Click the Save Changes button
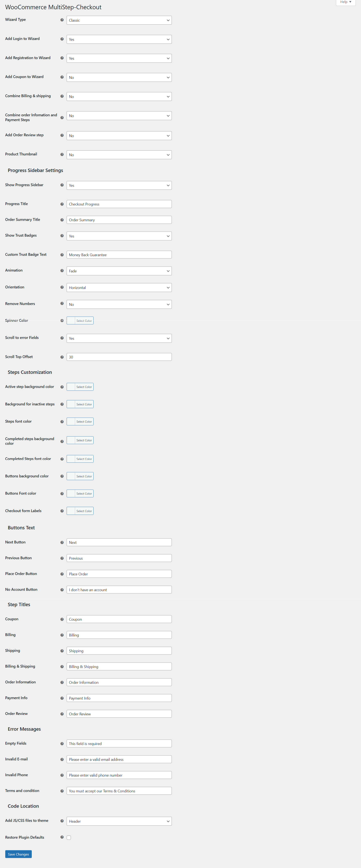The image size is (361, 868). coord(18,854)
